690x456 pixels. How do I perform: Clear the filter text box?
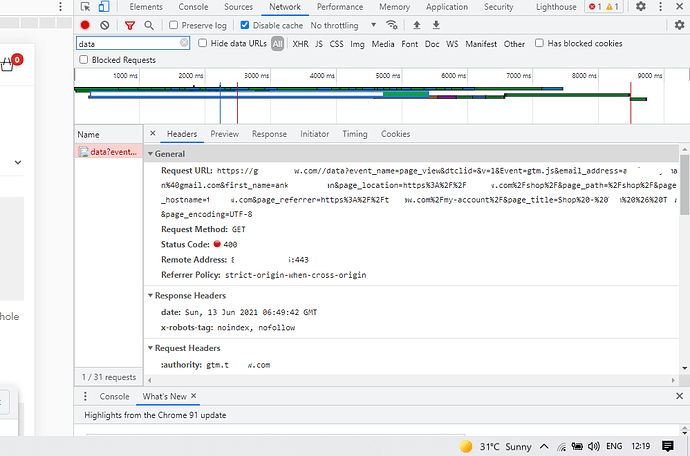[x=184, y=43]
